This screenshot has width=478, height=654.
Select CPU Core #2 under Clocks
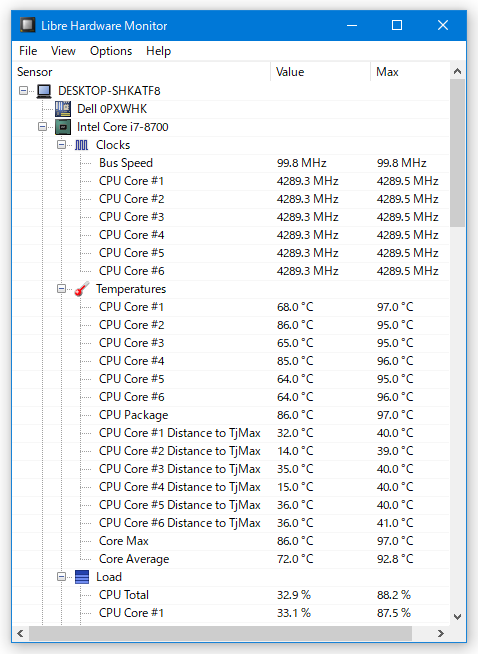coord(231,199)
